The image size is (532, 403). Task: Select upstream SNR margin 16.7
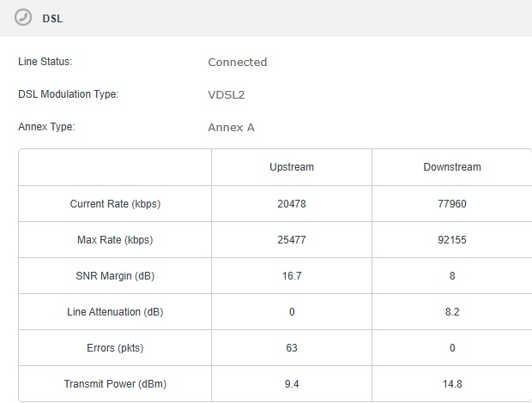click(292, 276)
